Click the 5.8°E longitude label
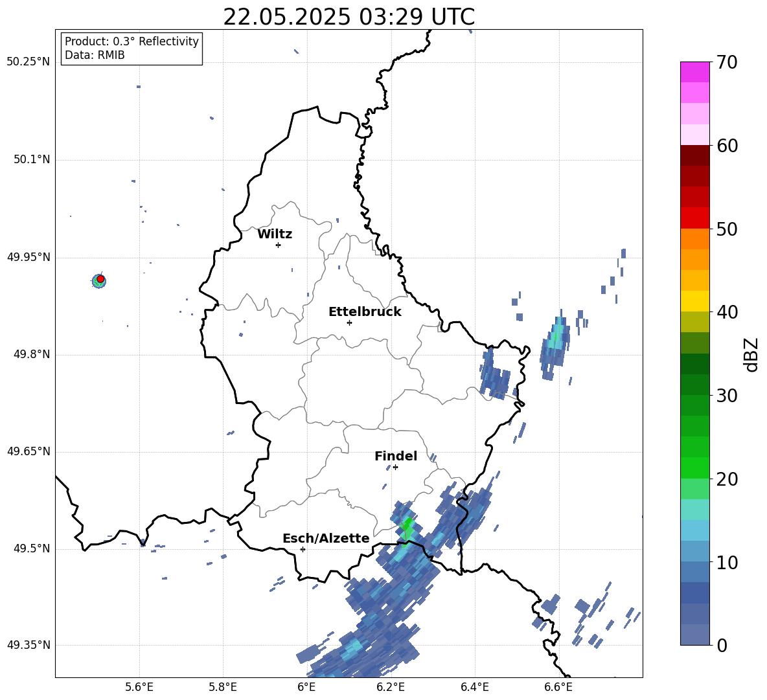767x700 pixels. [x=223, y=688]
